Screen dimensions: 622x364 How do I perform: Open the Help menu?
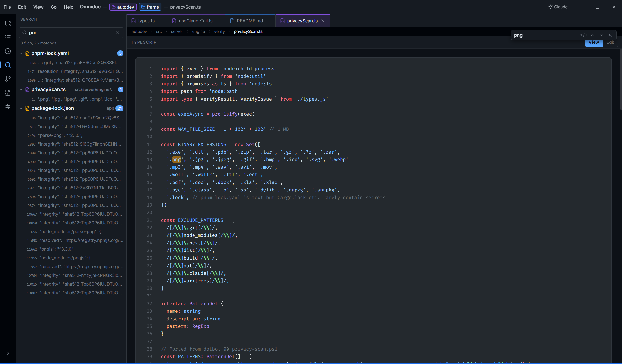point(68,7)
